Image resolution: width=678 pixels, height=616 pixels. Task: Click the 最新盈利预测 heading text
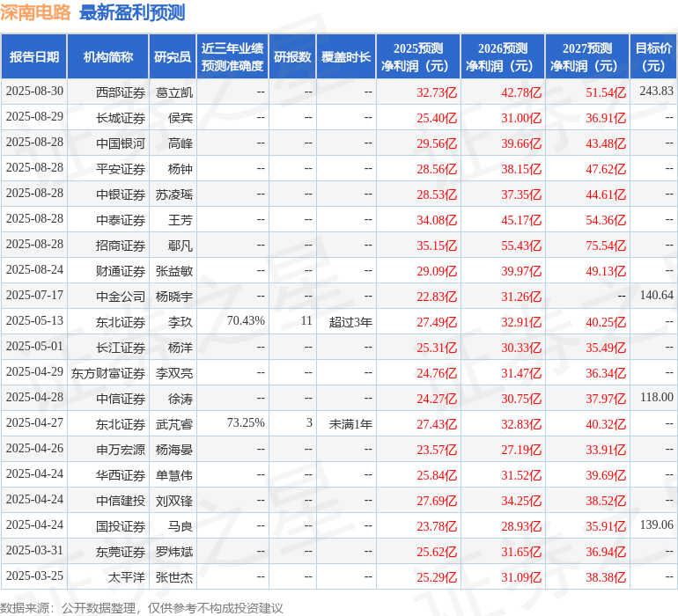pos(132,12)
